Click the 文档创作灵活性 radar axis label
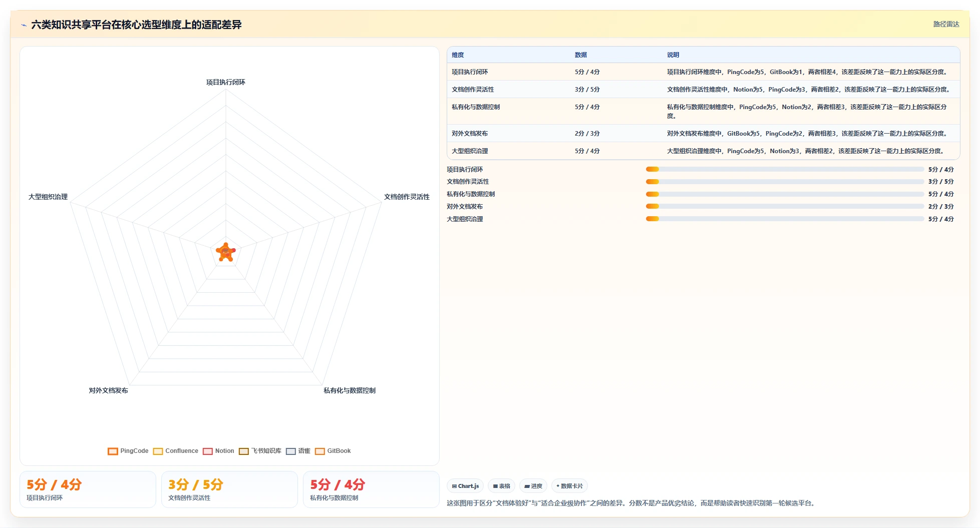The height and width of the screenshot is (528, 980). click(407, 197)
